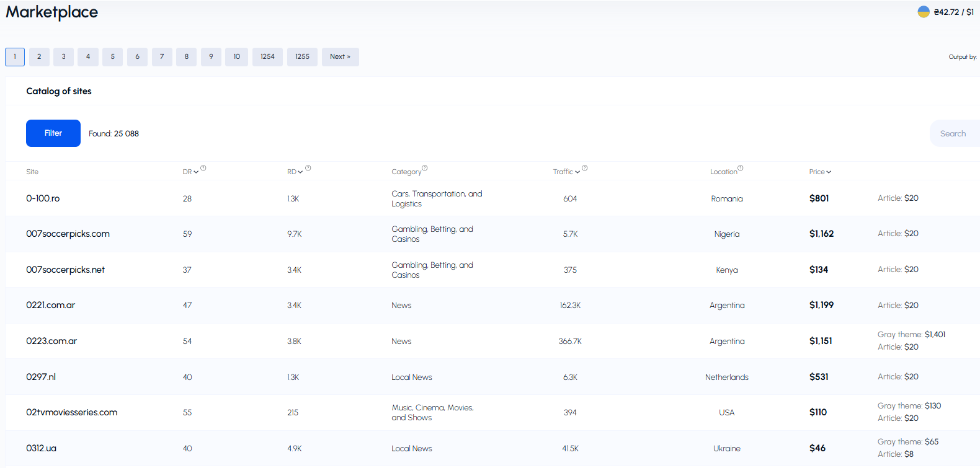
Task: Open the Traffic column info icon
Action: coord(585,168)
